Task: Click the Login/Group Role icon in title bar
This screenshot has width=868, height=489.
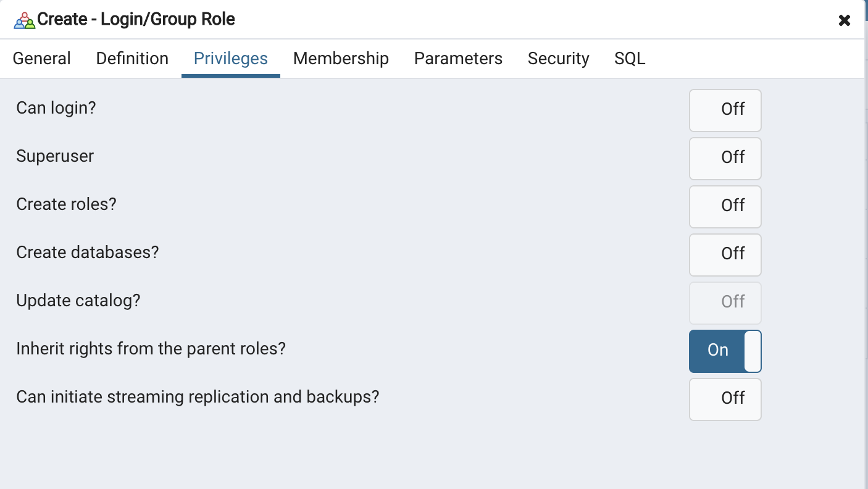Action: (x=24, y=20)
